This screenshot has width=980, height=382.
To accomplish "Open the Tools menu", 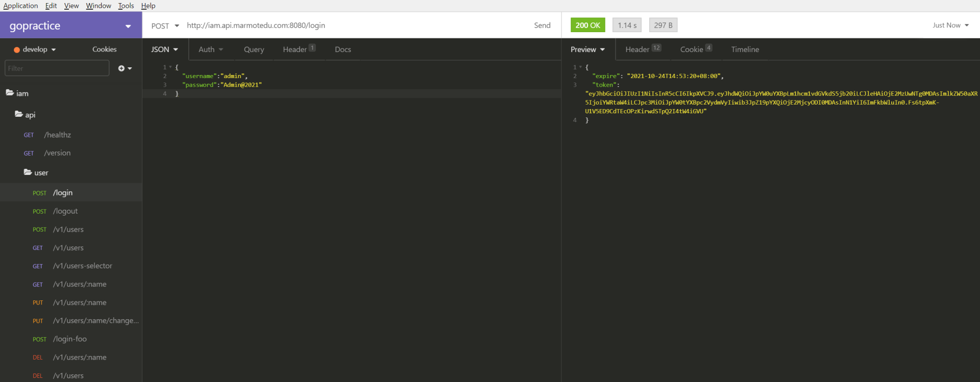I will point(126,6).
